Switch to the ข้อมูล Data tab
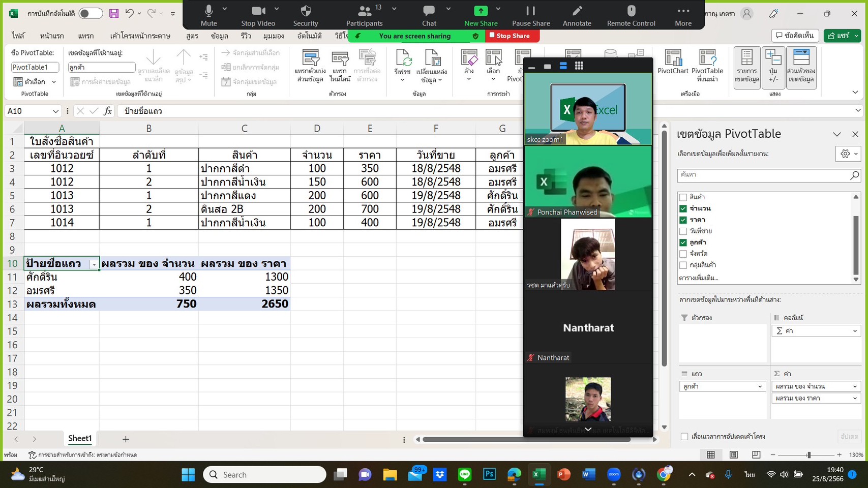The width and height of the screenshot is (868, 488). 220,36
